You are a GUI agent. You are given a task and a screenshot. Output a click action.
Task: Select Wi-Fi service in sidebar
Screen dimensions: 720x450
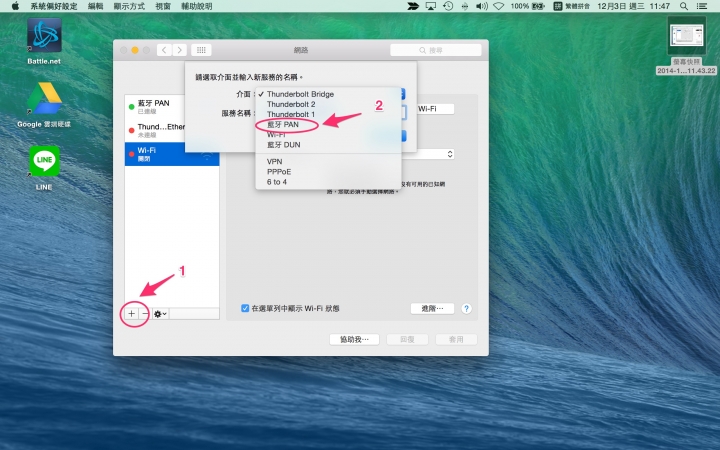[172, 154]
